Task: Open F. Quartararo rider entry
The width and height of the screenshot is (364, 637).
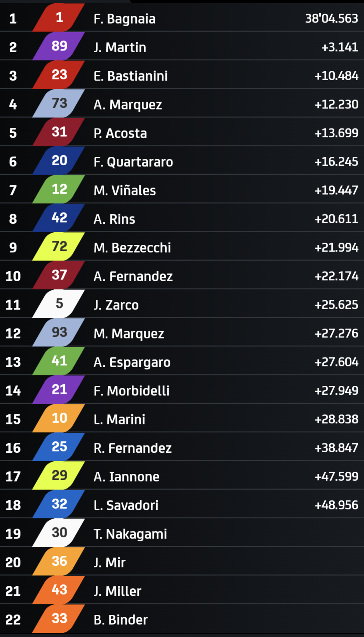Action: pyautogui.click(x=133, y=162)
